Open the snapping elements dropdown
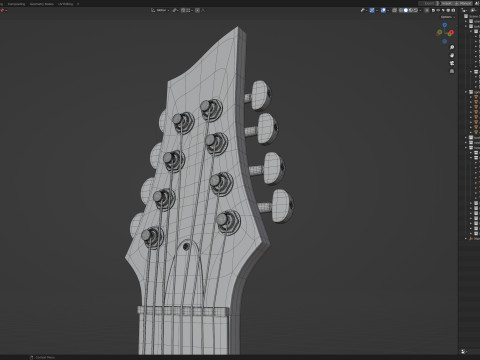This screenshot has width=480, height=360. (189, 10)
